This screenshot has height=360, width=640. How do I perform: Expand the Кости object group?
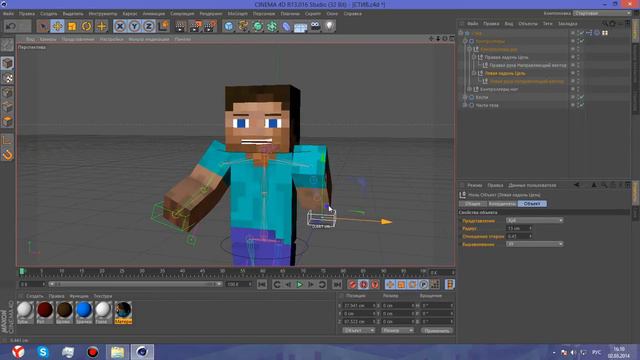pos(464,98)
